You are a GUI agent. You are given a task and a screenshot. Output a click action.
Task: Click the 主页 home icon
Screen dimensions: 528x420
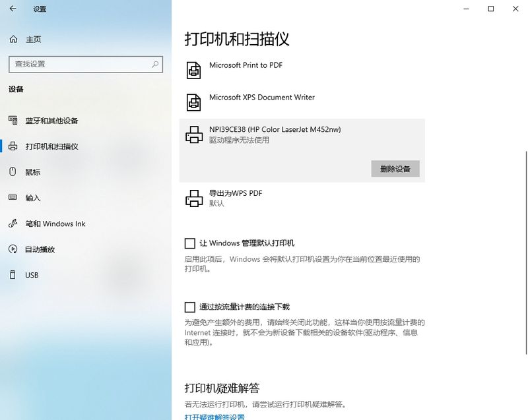pyautogui.click(x=13, y=40)
